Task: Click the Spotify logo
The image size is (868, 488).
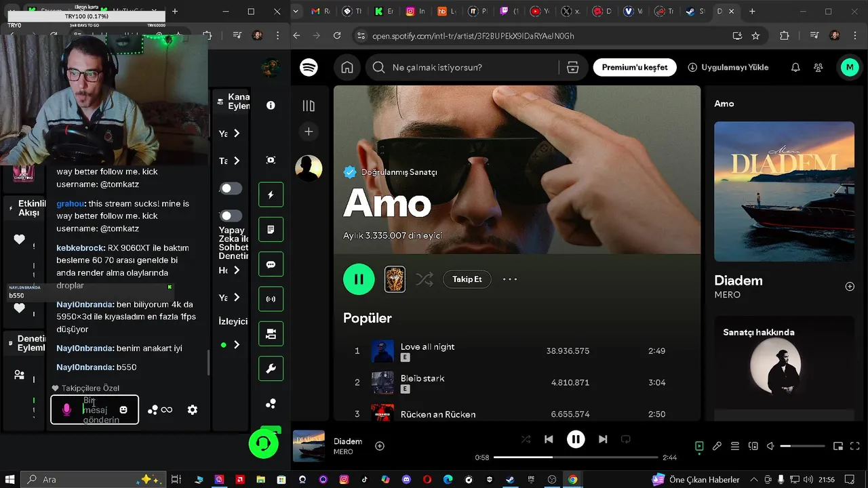Action: coord(309,67)
